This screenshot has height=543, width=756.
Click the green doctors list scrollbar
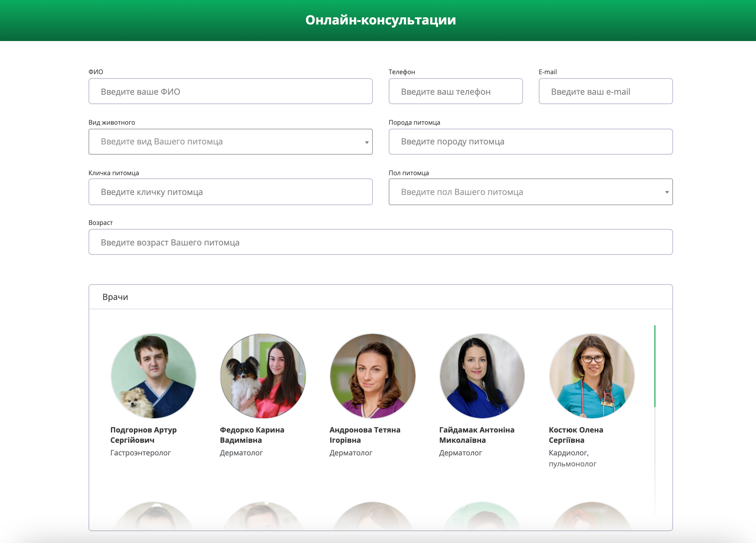(x=654, y=366)
